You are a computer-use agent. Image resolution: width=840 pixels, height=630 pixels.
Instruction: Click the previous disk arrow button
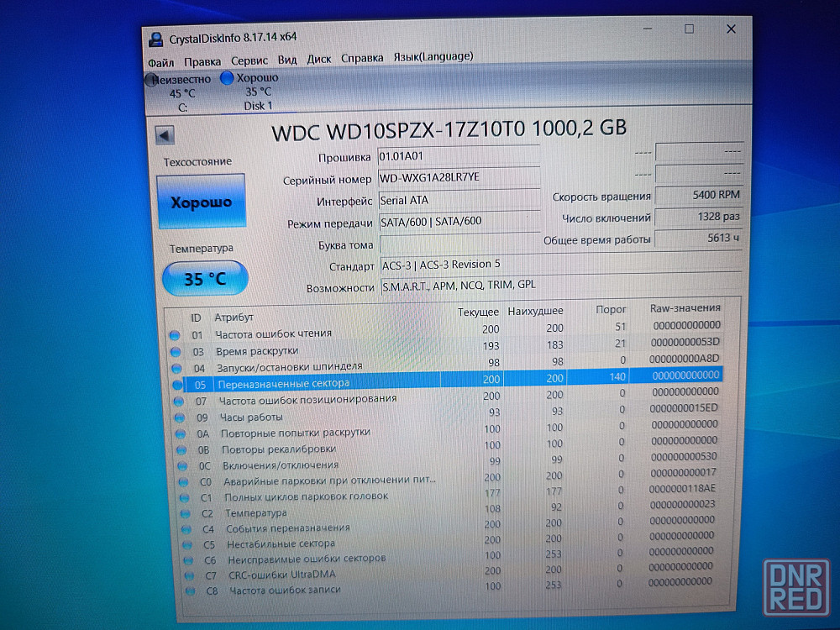coord(165,135)
